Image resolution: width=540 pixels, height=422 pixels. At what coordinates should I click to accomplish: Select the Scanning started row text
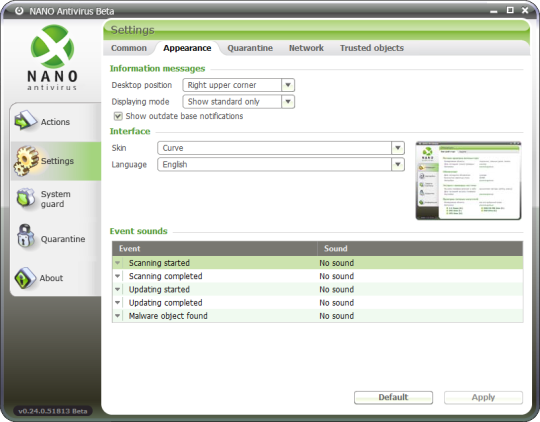(159, 263)
